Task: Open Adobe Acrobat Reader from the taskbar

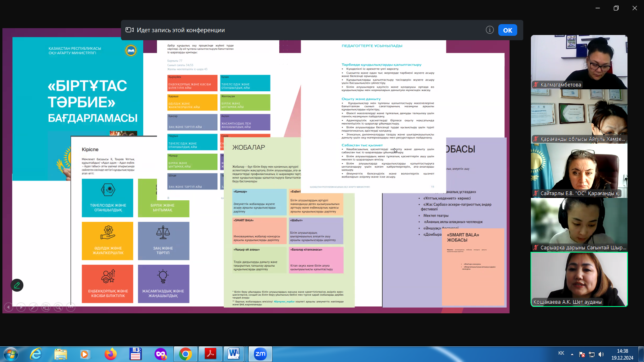Action: (x=211, y=354)
